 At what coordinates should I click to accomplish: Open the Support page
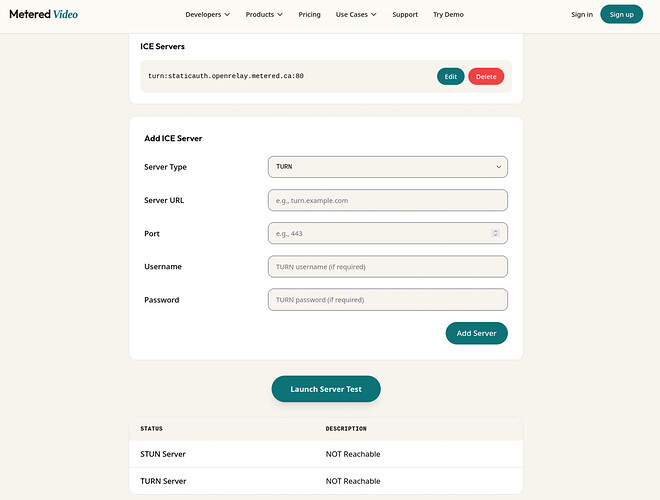point(405,15)
